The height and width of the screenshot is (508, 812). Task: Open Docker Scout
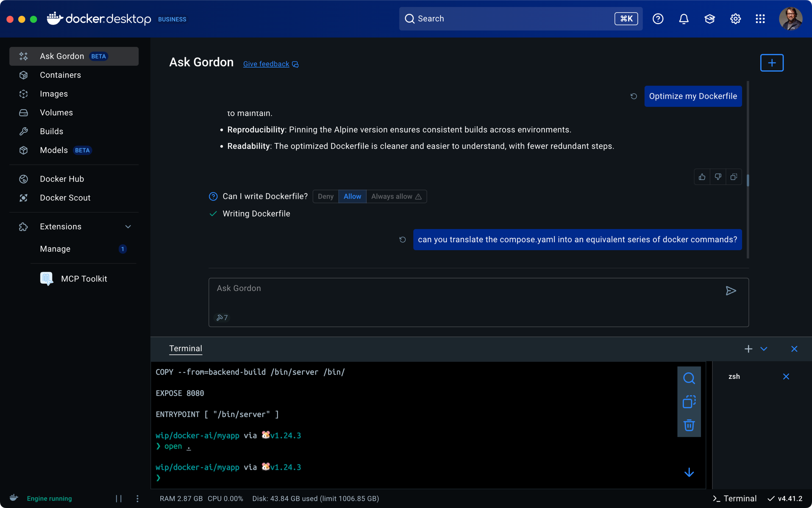pyautogui.click(x=65, y=198)
